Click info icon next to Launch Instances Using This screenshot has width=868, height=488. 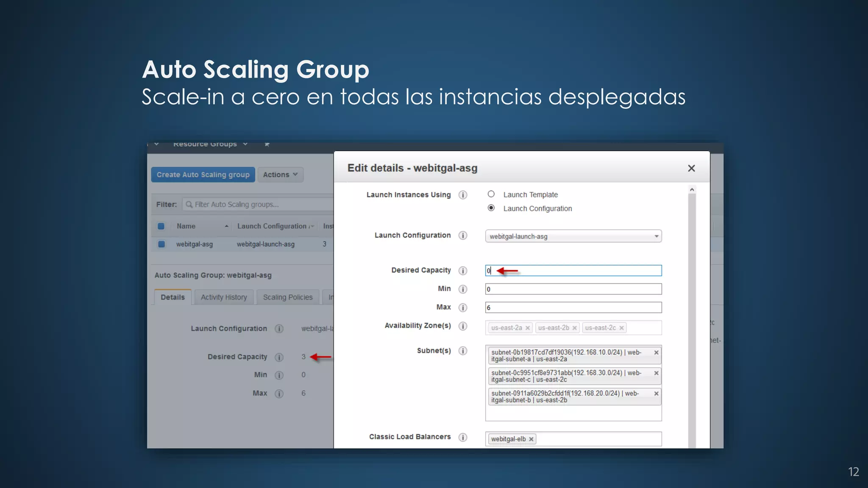(x=463, y=195)
